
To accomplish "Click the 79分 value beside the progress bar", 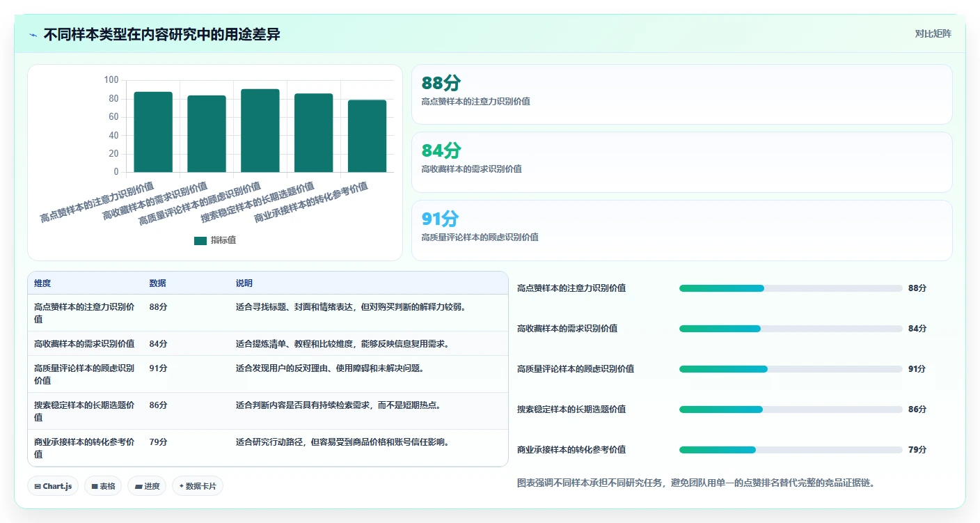I will [x=917, y=450].
